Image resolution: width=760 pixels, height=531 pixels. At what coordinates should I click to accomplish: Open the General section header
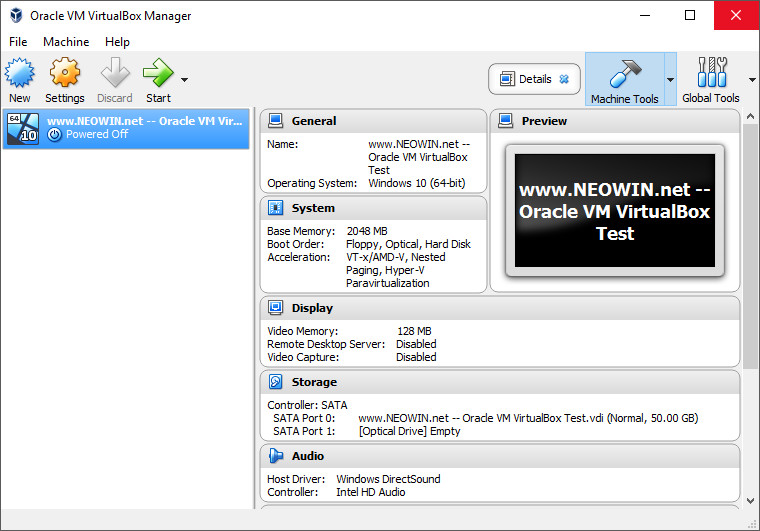coord(373,121)
